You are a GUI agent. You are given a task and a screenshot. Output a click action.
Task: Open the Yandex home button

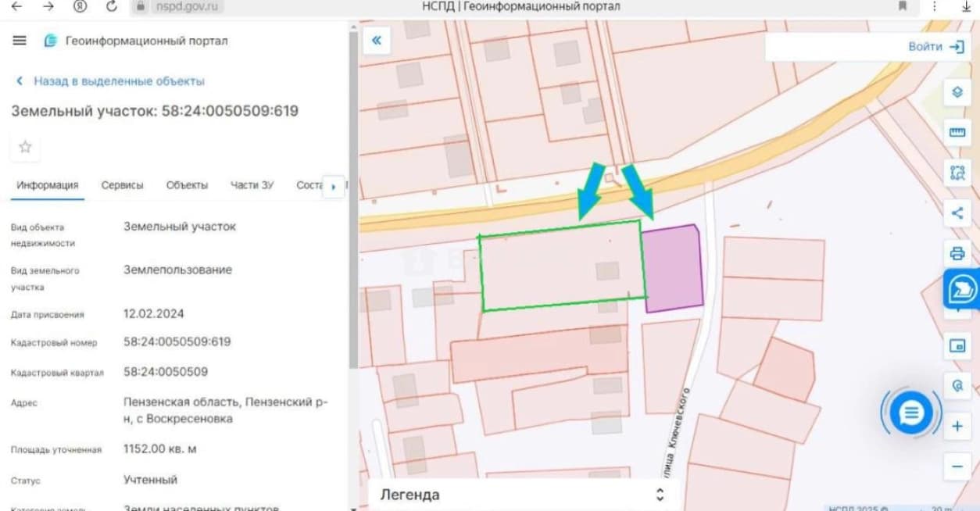point(80,6)
